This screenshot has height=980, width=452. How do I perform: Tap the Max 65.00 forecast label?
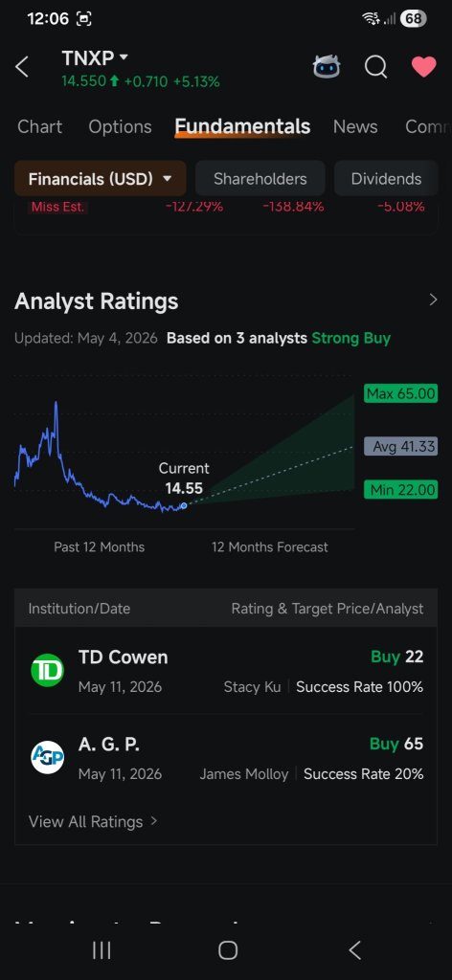click(400, 393)
